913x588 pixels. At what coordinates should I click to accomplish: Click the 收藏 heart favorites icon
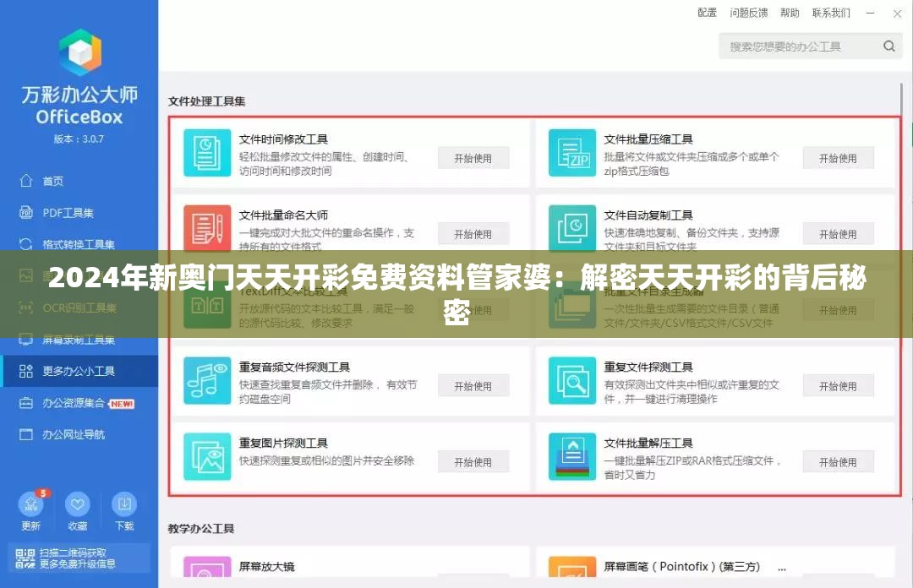point(78,504)
